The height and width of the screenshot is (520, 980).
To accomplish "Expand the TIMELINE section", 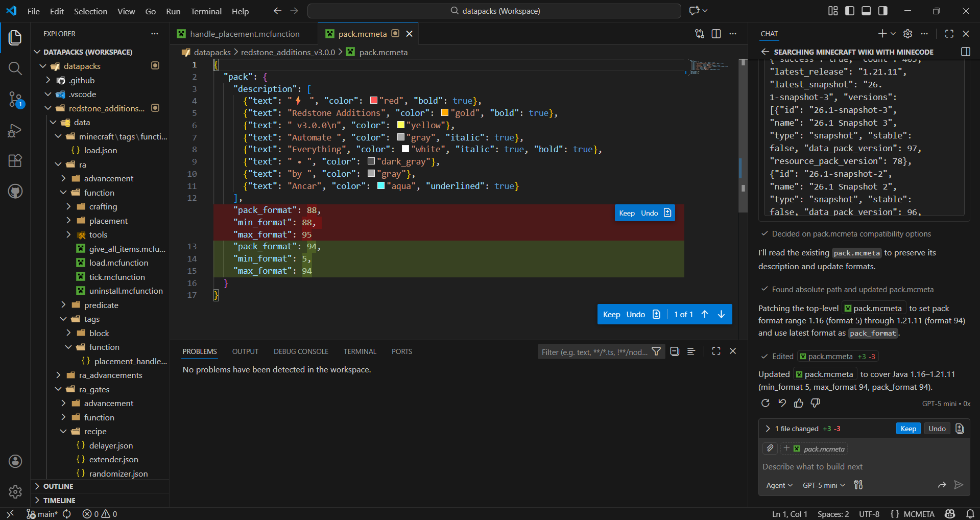I will 59,501.
